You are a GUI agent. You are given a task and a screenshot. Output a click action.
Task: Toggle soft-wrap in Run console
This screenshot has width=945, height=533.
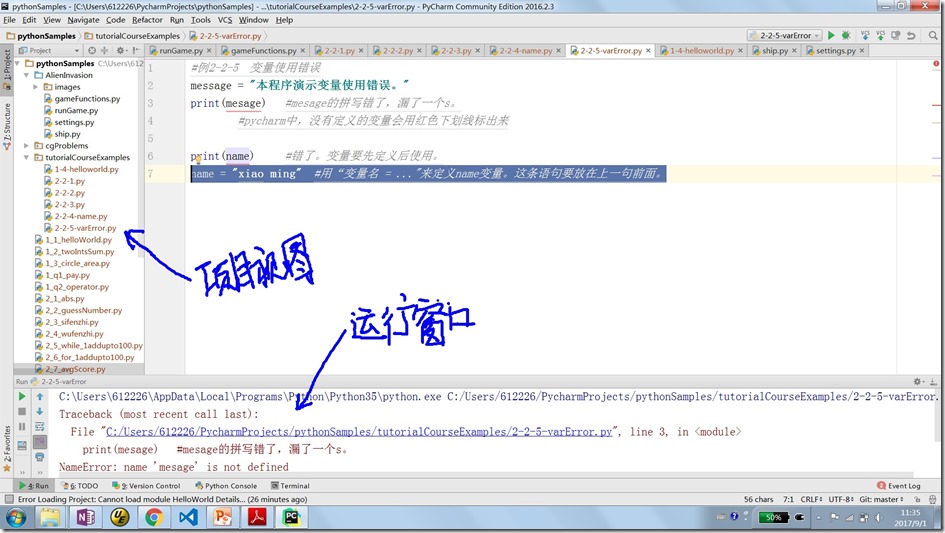coord(40,427)
